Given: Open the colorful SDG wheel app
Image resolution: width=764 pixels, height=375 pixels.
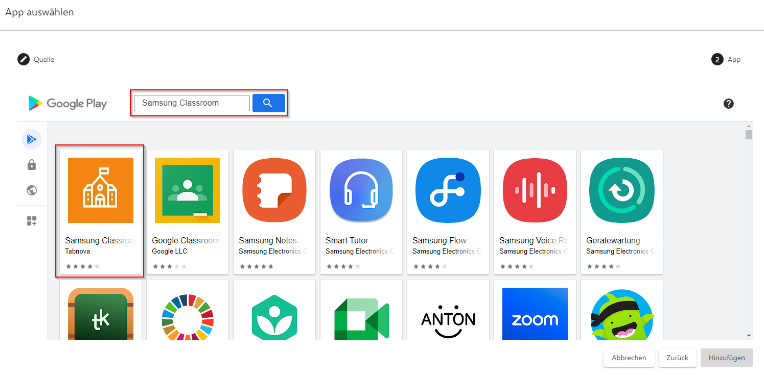Looking at the screenshot, I should 187,316.
